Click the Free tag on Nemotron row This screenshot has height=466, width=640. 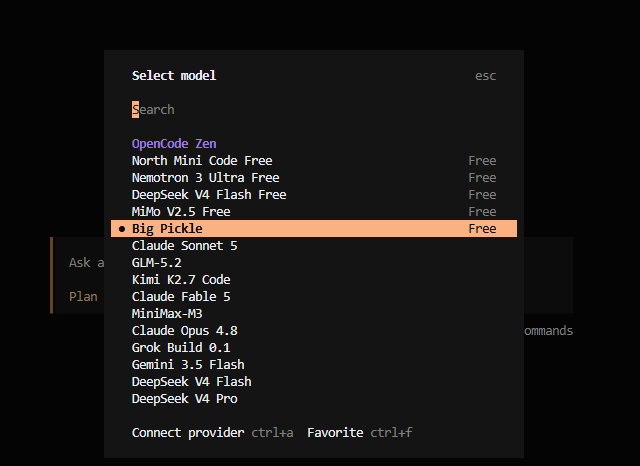click(482, 178)
